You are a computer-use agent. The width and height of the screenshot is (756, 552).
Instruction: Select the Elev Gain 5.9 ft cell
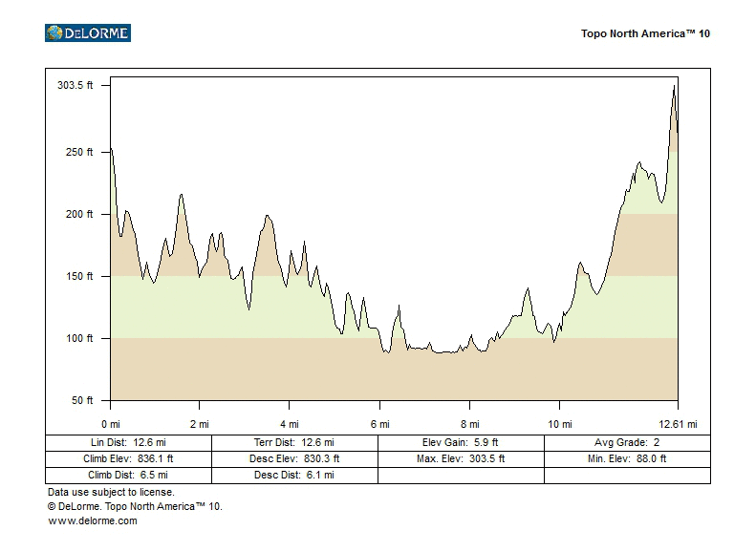[461, 443]
